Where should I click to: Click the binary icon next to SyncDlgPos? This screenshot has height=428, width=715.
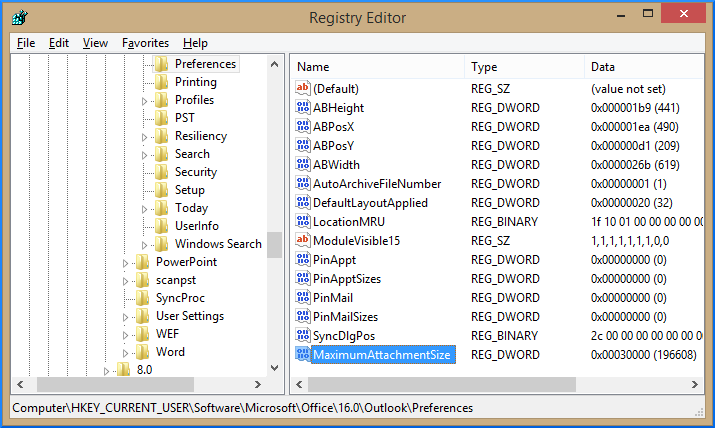pyautogui.click(x=302, y=335)
